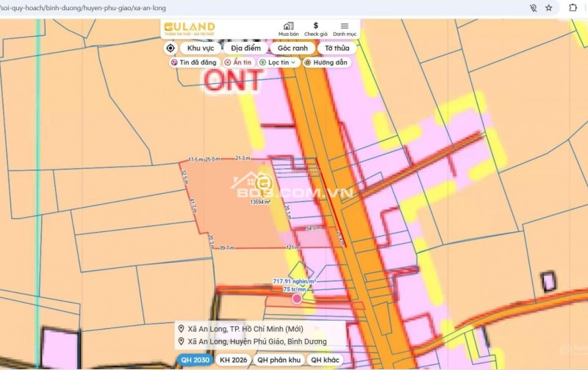Image resolution: width=588 pixels, height=370 pixels.
Task: Open the Địa điểm location selector
Action: pos(245,48)
